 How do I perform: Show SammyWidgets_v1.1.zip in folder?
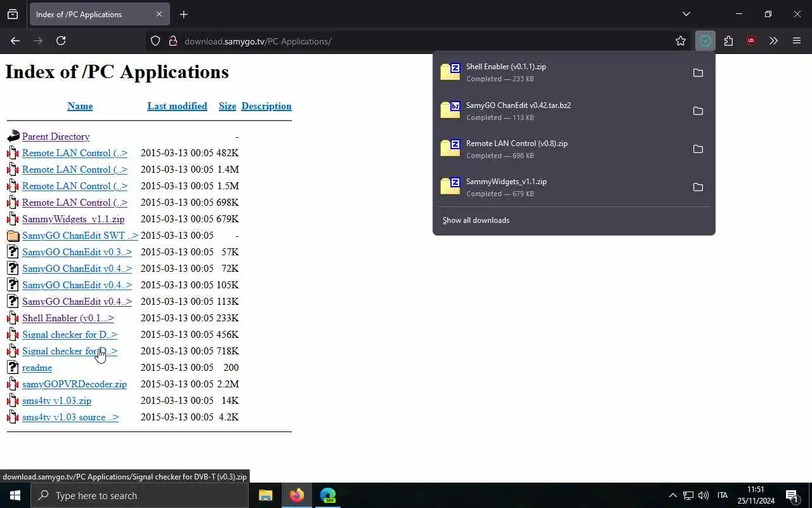(698, 187)
